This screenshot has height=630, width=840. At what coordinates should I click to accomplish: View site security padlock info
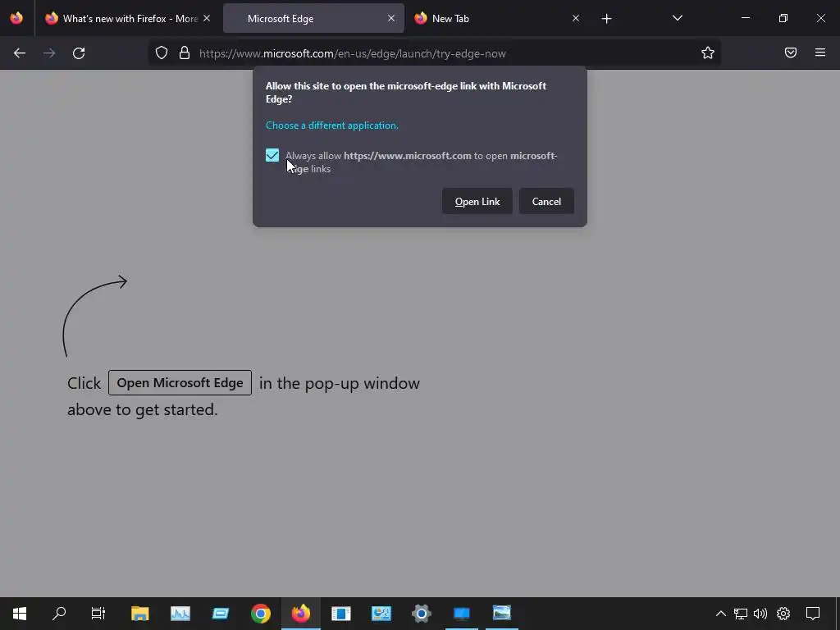(185, 52)
